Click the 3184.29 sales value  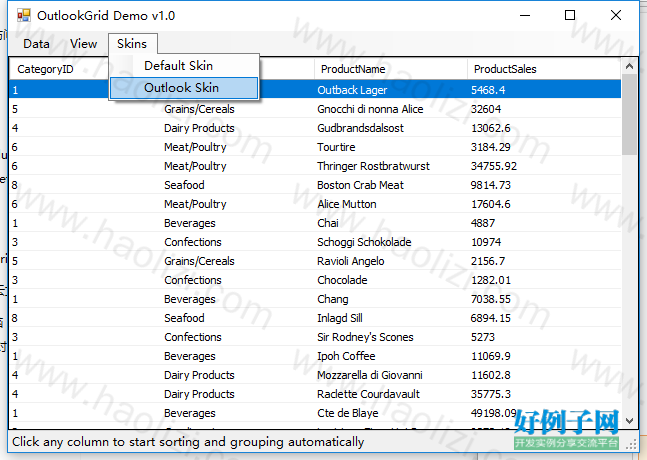(x=491, y=147)
